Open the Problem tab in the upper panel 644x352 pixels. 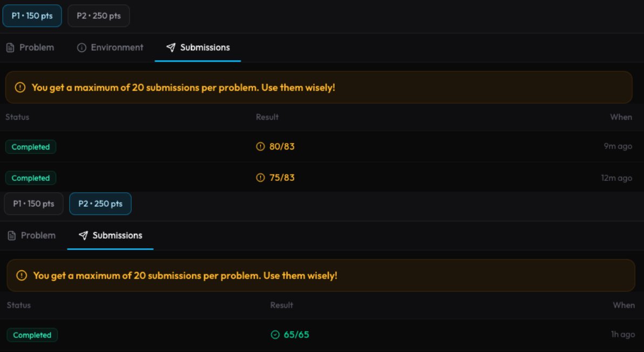click(30, 48)
